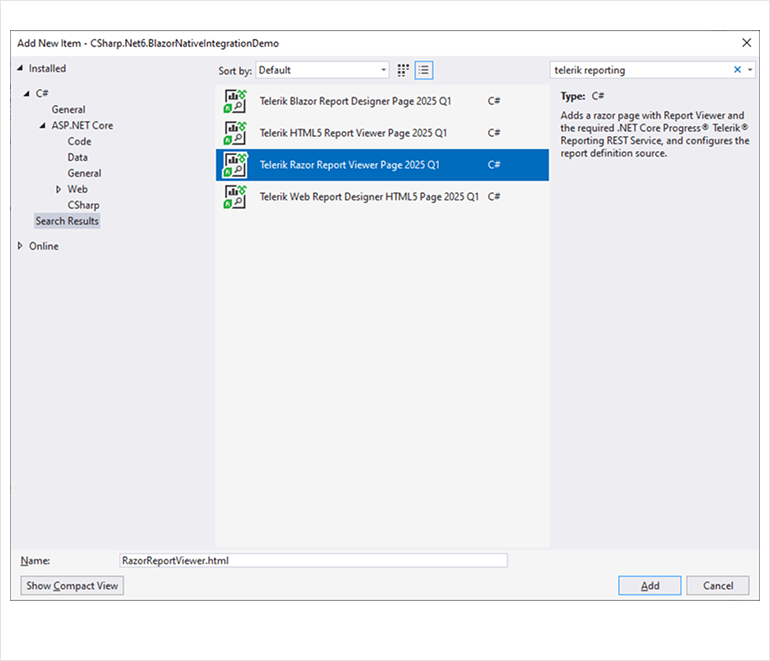Image resolution: width=770 pixels, height=661 pixels.
Task: Expand the Online tree section
Action: tap(20, 246)
